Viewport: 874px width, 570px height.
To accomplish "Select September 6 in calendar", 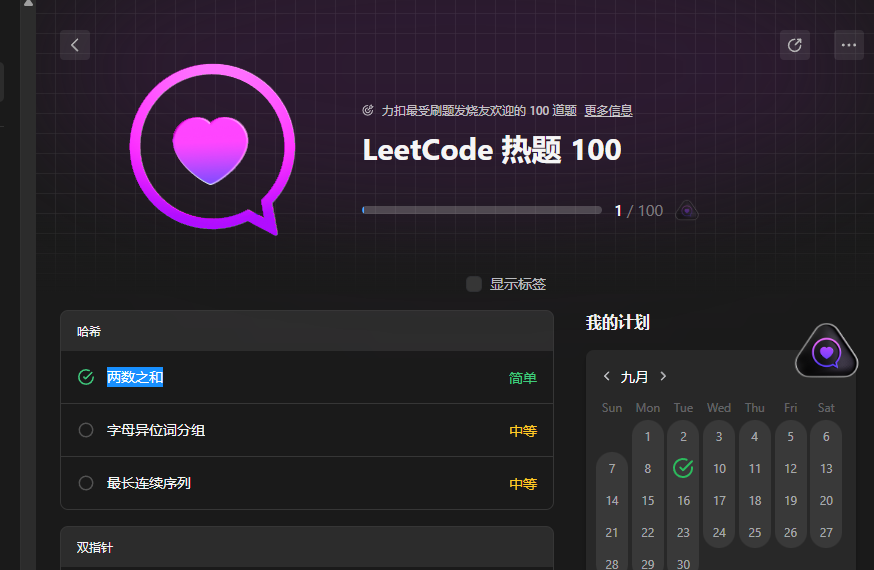I will click(826, 437).
